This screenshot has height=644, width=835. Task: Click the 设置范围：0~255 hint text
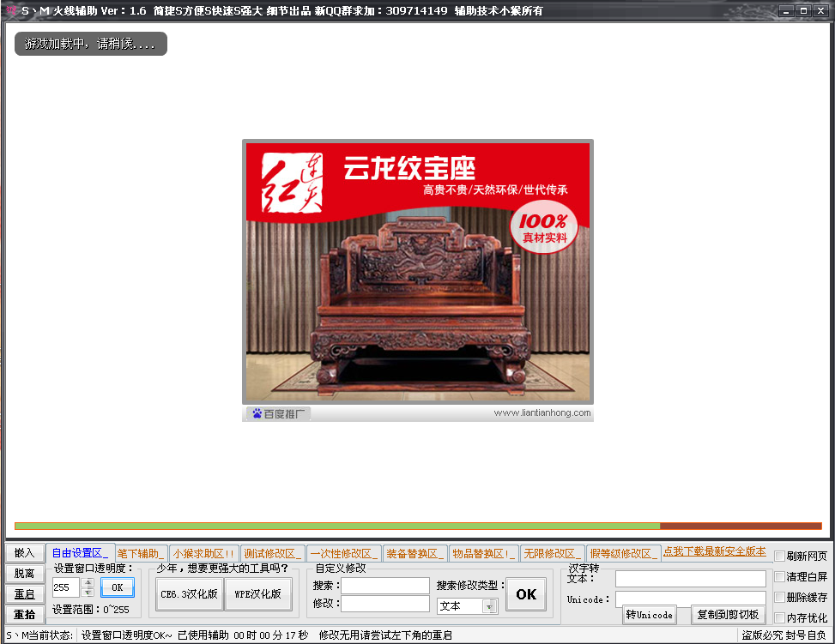90,610
